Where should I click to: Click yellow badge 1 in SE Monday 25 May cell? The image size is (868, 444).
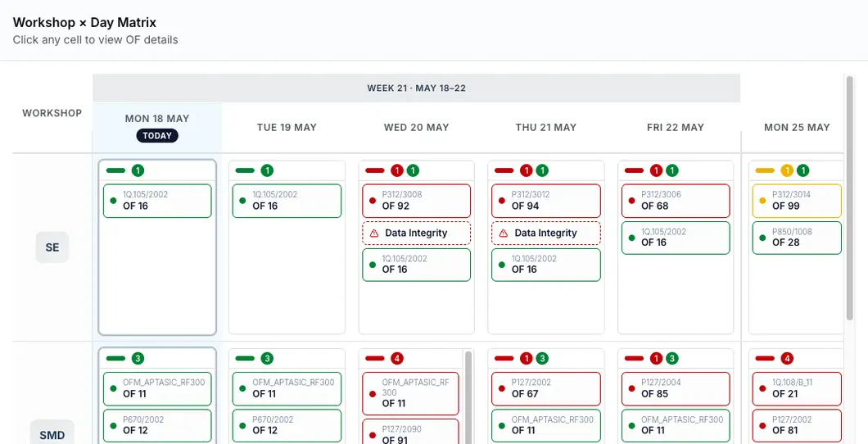[x=787, y=170]
